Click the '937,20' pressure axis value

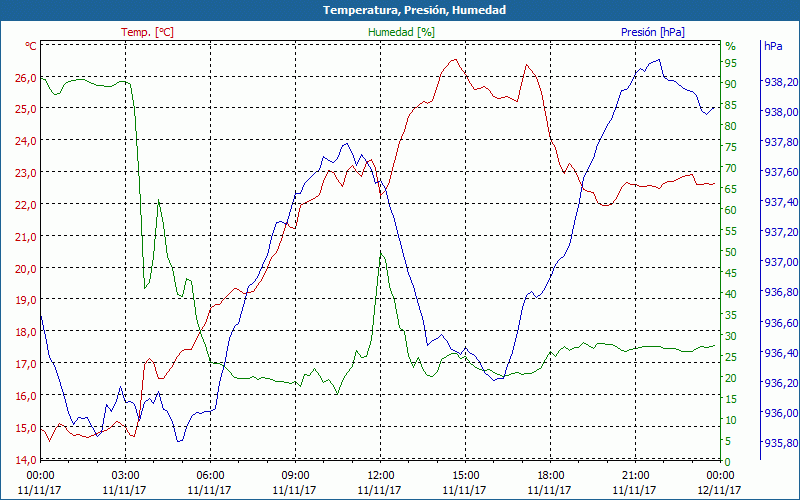click(x=779, y=232)
